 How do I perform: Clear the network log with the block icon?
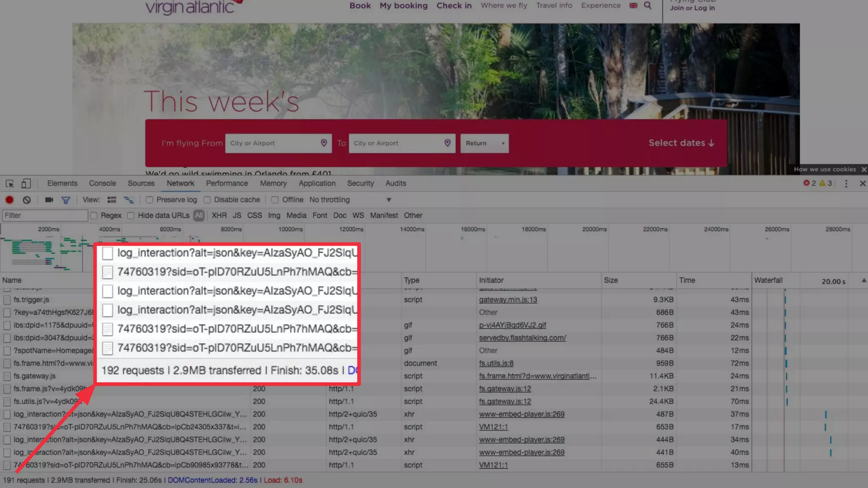pos(27,200)
